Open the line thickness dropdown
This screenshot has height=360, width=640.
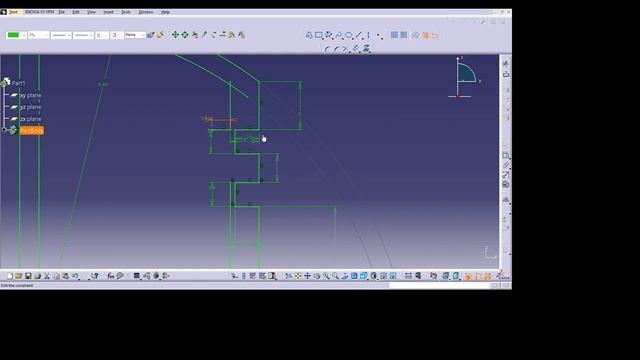pyautogui.click(x=61, y=36)
